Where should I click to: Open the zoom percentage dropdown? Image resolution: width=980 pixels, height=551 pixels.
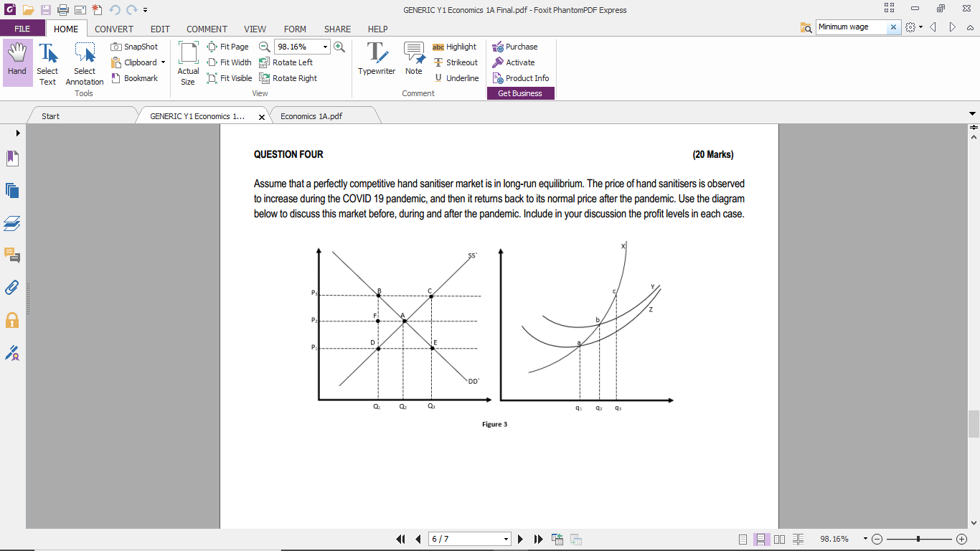325,46
